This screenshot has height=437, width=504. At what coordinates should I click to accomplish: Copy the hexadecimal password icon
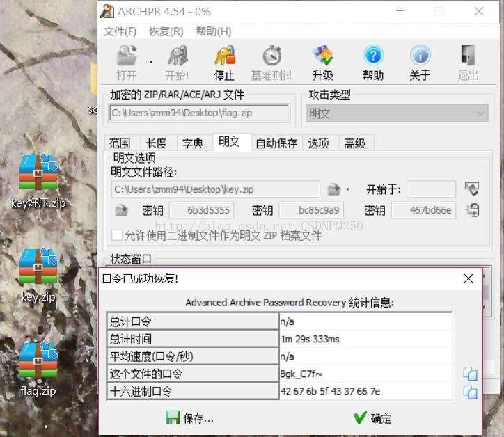pyautogui.click(x=470, y=392)
